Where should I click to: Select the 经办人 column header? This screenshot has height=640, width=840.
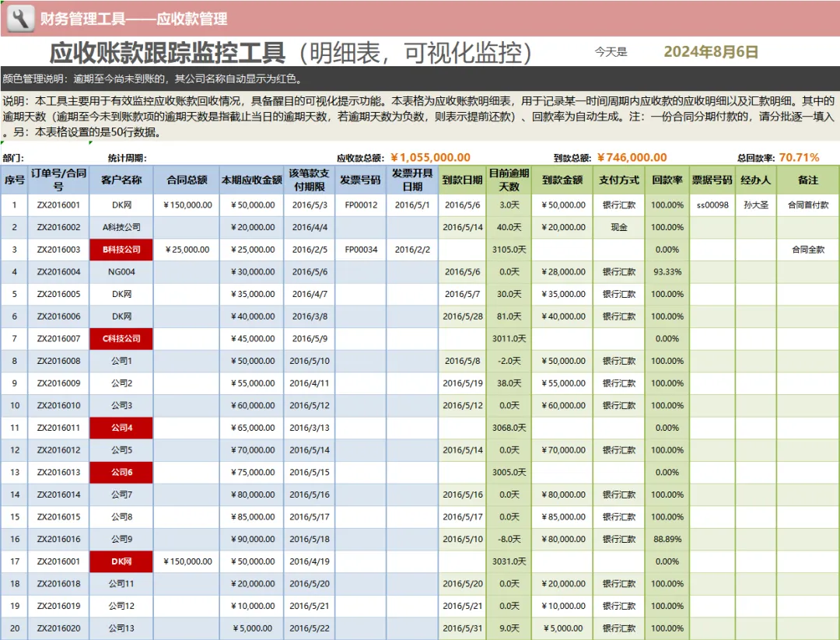[756, 180]
